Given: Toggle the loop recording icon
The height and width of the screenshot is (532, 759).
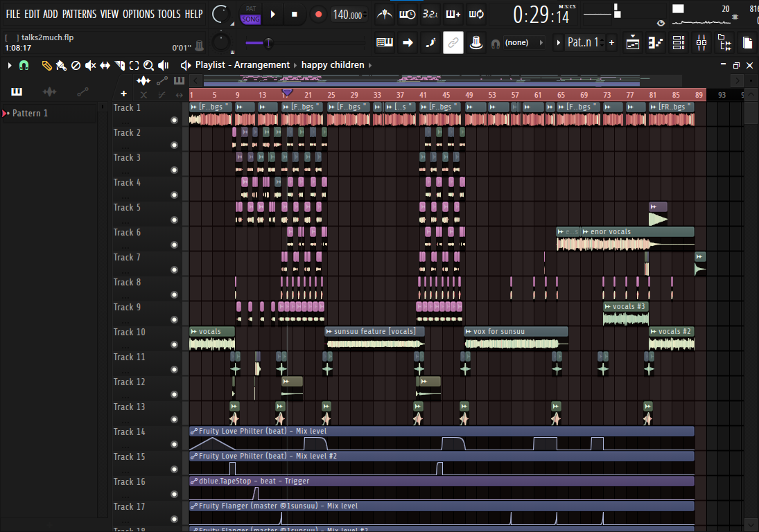Looking at the screenshot, I should [x=476, y=14].
